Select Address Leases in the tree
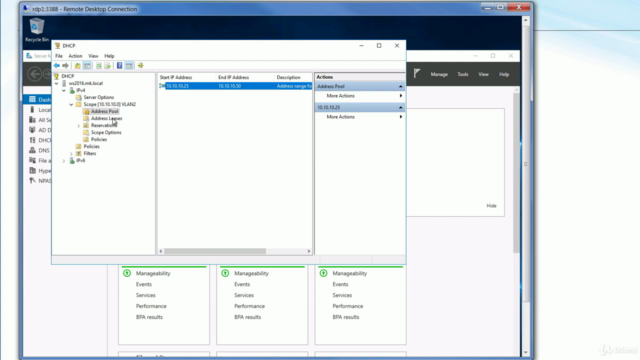Viewport: 640px width, 360px height. point(107,118)
